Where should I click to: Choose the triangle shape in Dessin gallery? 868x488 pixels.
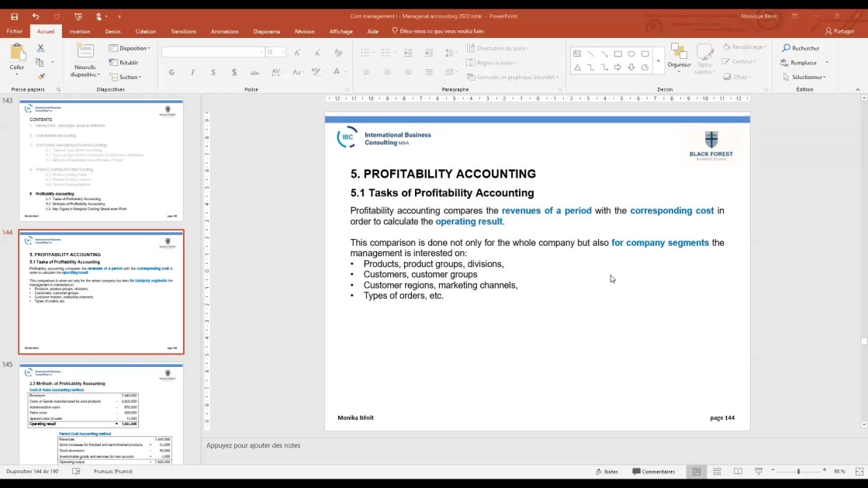pyautogui.click(x=577, y=67)
